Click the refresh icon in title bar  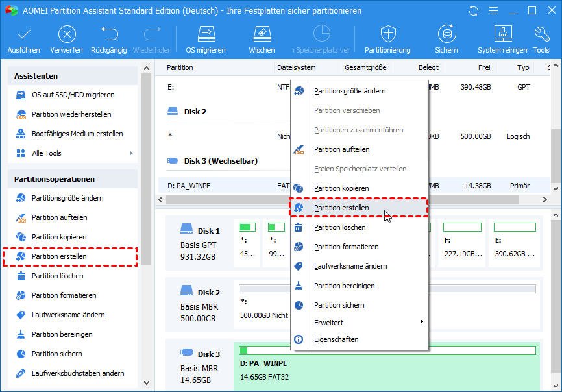pos(474,11)
